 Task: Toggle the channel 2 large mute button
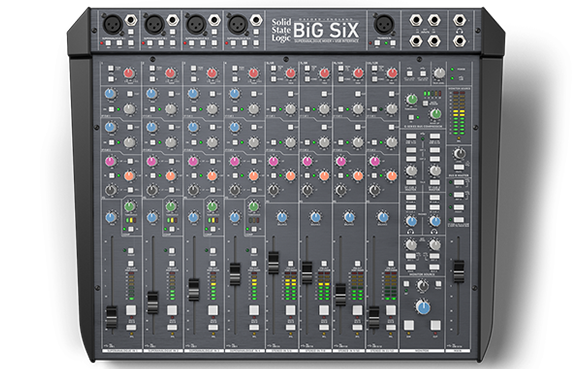(x=172, y=310)
